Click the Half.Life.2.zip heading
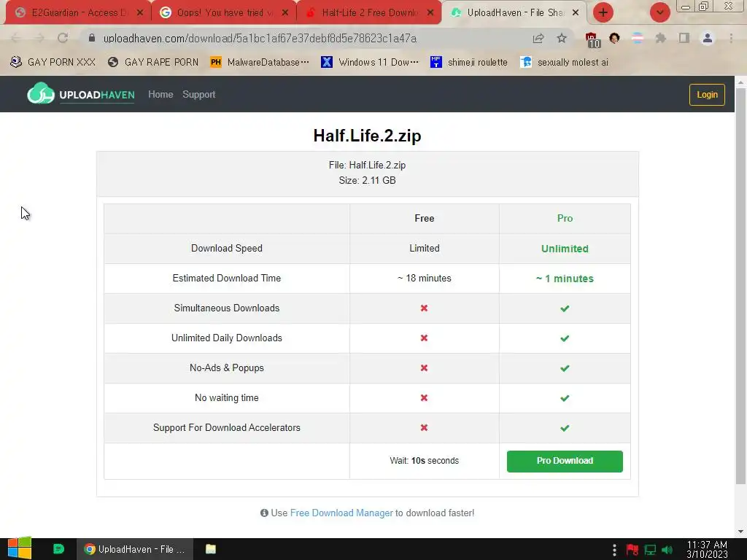747x560 pixels. click(x=368, y=136)
